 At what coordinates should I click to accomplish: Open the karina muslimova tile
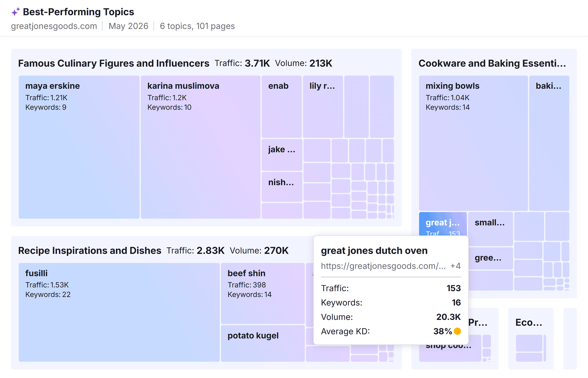pos(200,147)
